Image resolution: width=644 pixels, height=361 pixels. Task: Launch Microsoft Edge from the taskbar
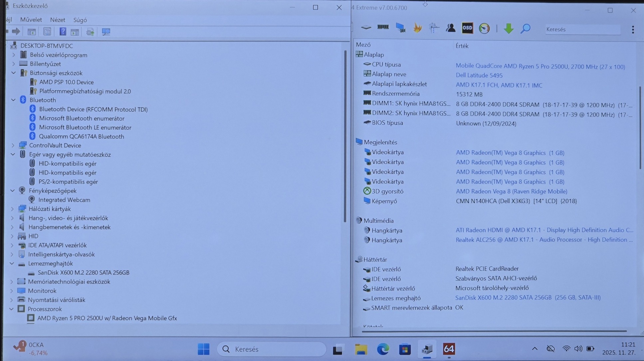pyautogui.click(x=383, y=349)
